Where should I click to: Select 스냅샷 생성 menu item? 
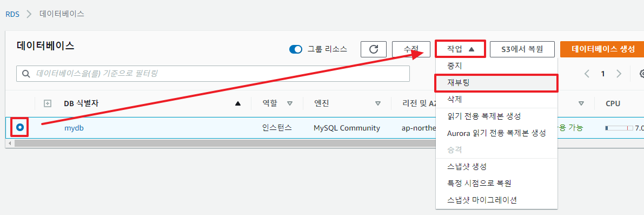coord(496,167)
